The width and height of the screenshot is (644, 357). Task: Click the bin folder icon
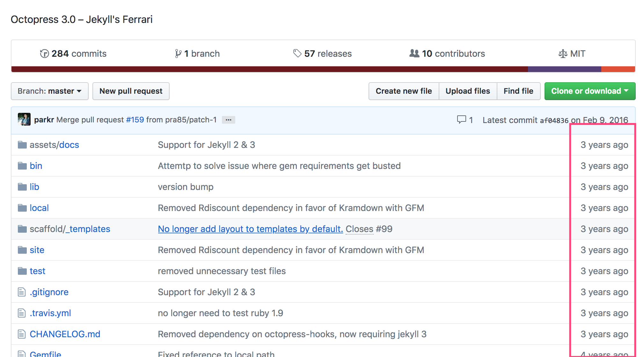coord(22,166)
